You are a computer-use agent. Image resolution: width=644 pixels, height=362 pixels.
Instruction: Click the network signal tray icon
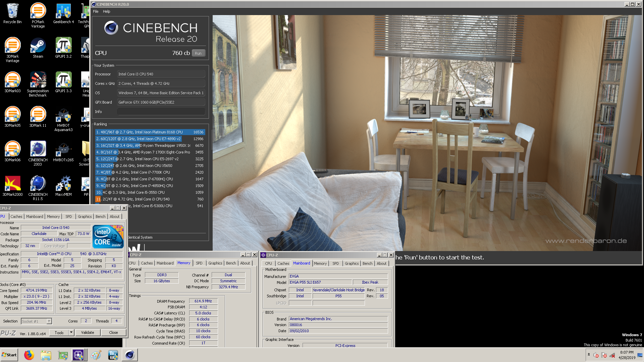point(612,355)
